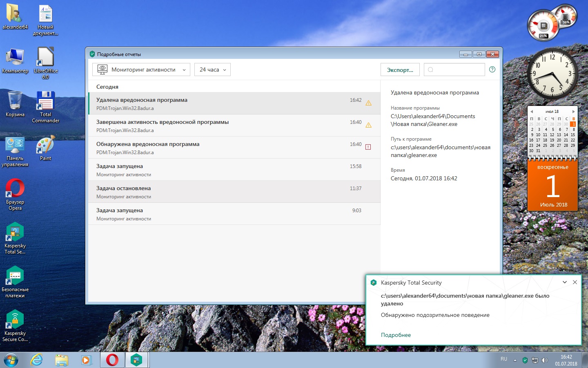Close the Kaspersky Total Security notification popup
Viewport: 588px width, 368px height.
pyautogui.click(x=575, y=282)
